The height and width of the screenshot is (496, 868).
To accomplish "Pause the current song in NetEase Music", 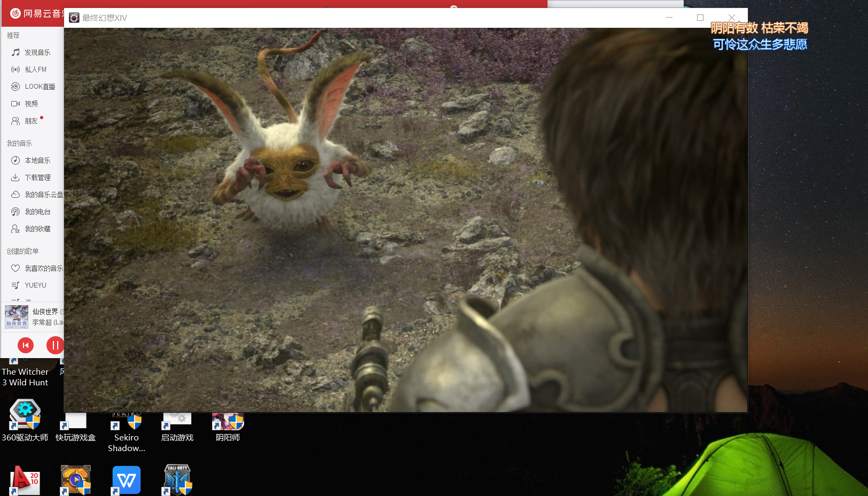I will click(55, 345).
